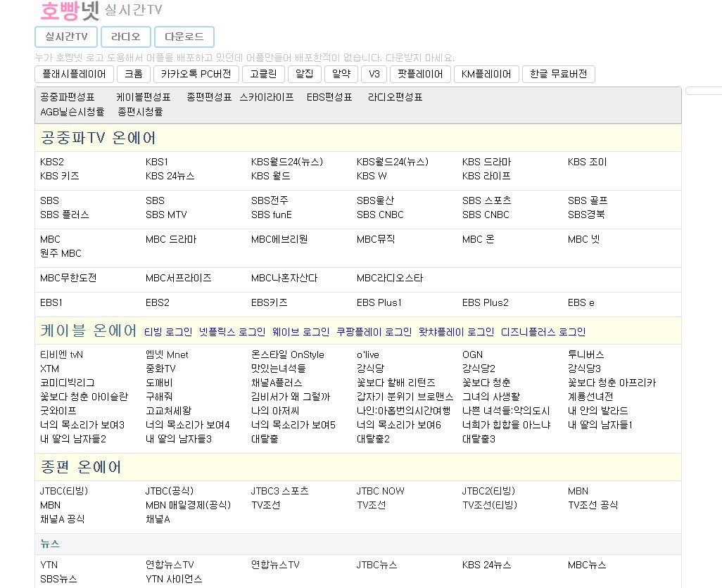Open the TV조선 공식 channel
The image size is (722, 588).
pyautogui.click(x=593, y=505)
